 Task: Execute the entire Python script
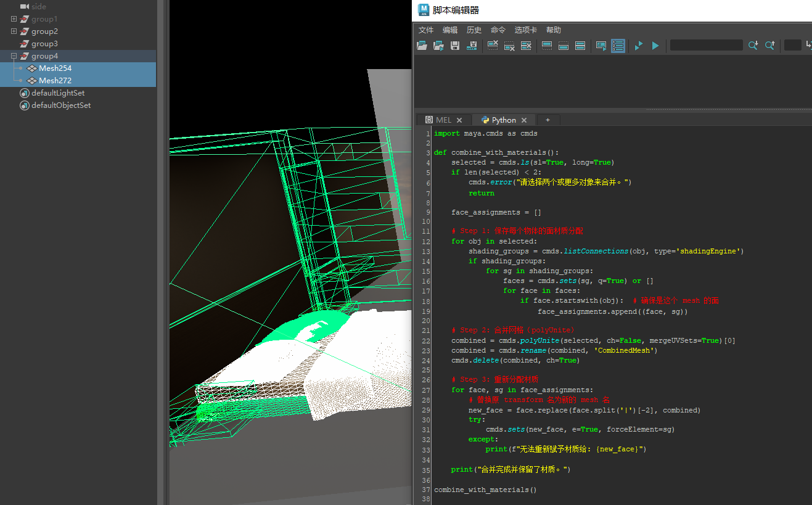click(x=655, y=45)
